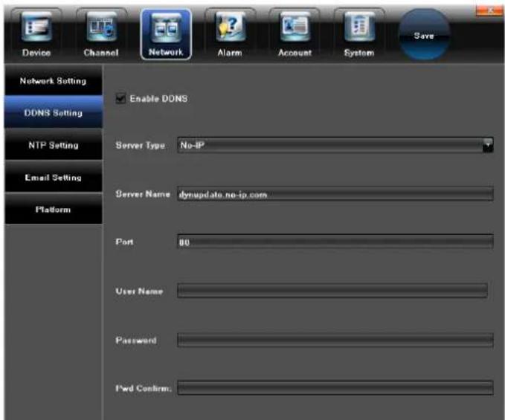Focus the Port field showing 80
505x420 pixels.
pyautogui.click(x=335, y=242)
